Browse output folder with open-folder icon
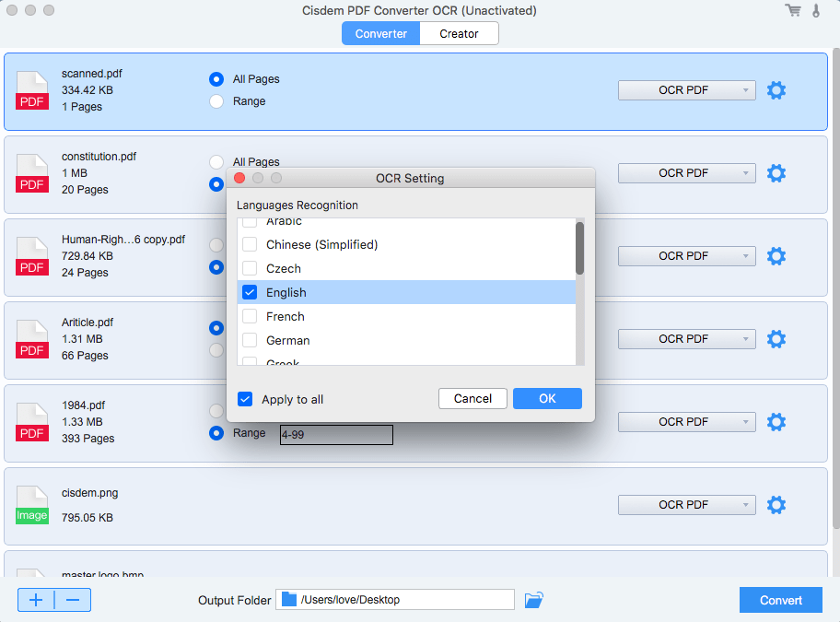This screenshot has height=622, width=840. point(533,600)
